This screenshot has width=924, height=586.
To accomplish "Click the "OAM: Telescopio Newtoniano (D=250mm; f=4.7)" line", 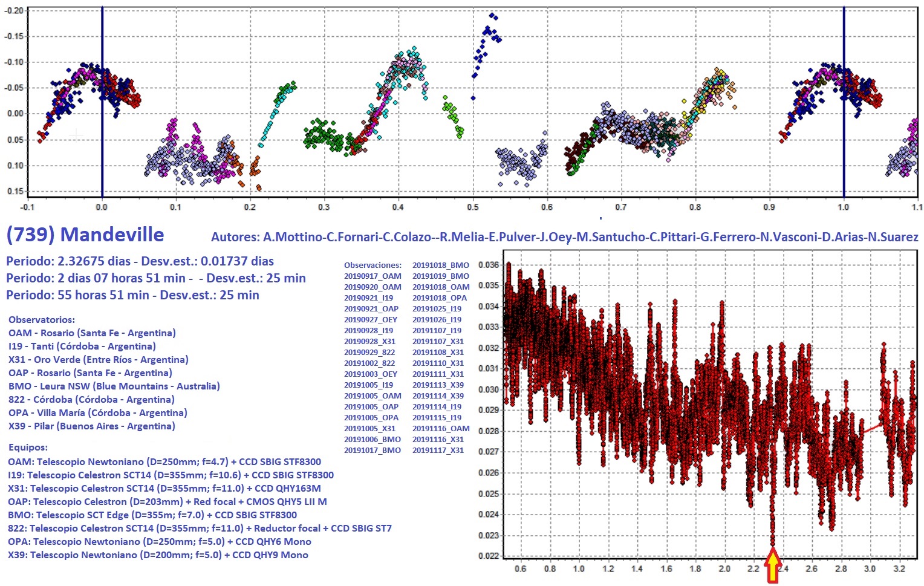I will [164, 461].
